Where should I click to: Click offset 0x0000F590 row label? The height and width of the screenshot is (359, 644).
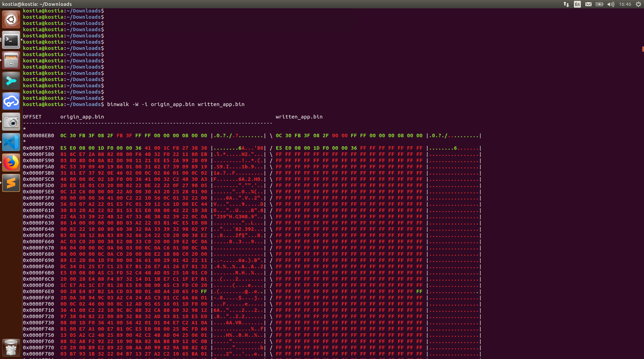(x=39, y=160)
